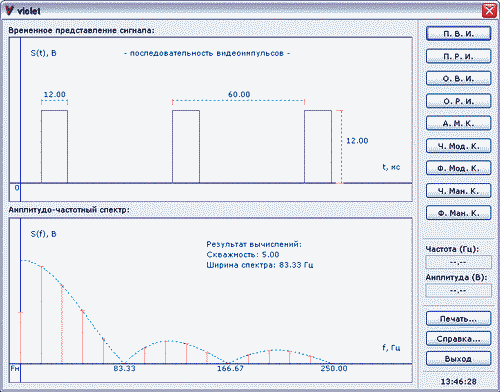This screenshot has width=500, height=392.
Task: Click the Ф. Мод. К. button
Action: [x=458, y=168]
